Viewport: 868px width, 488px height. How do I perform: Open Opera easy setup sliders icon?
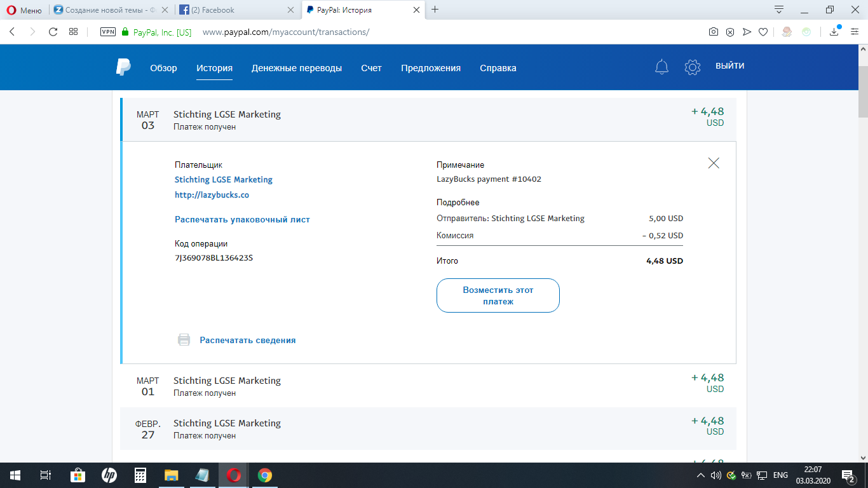tap(855, 32)
